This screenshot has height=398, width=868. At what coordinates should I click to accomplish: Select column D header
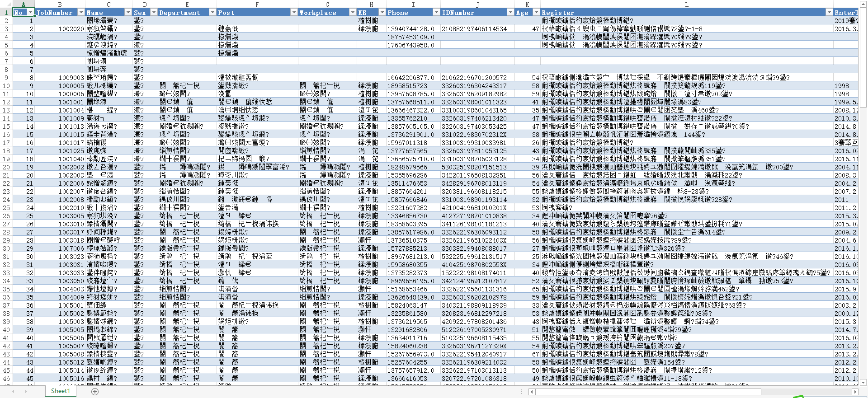click(145, 4)
